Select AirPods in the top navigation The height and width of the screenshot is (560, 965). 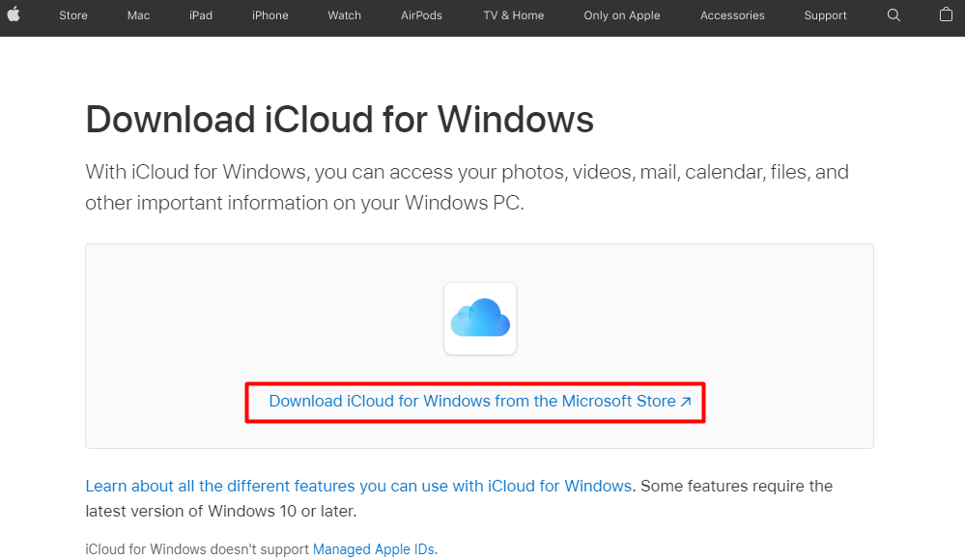point(421,15)
